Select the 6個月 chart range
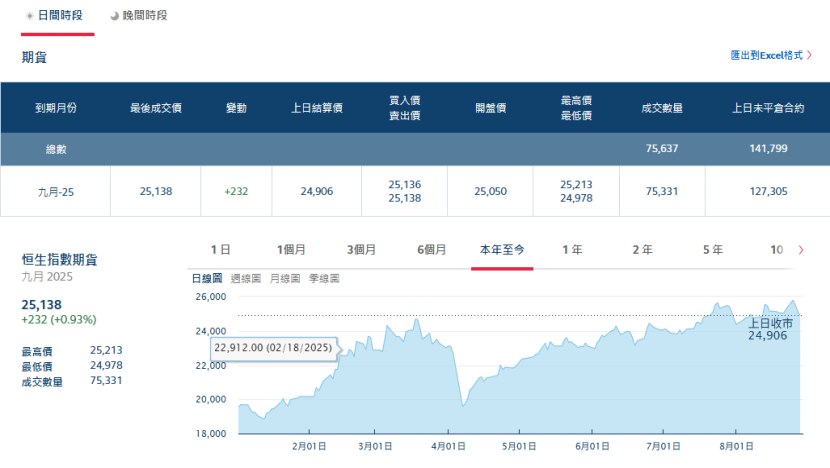The height and width of the screenshot is (468, 830). [431, 249]
